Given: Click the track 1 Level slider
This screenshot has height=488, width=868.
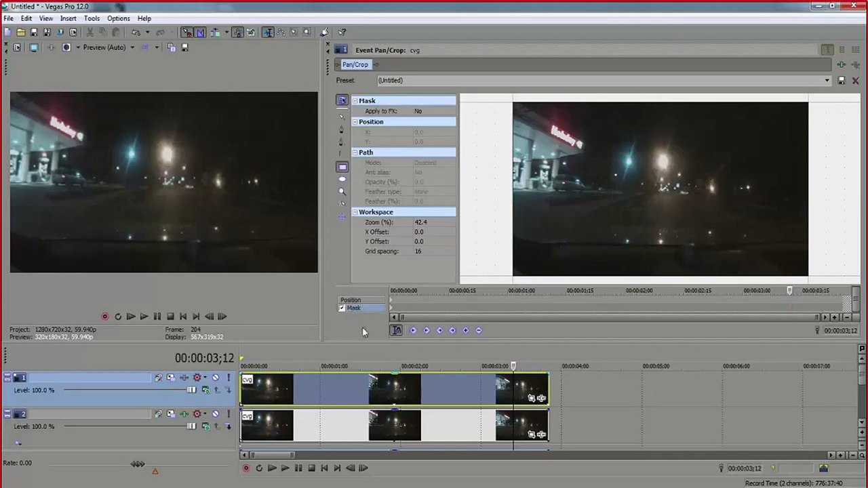Looking at the screenshot, I should click(x=127, y=390).
